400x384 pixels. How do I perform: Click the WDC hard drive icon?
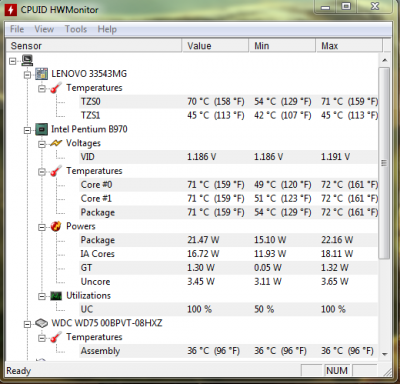pos(42,323)
